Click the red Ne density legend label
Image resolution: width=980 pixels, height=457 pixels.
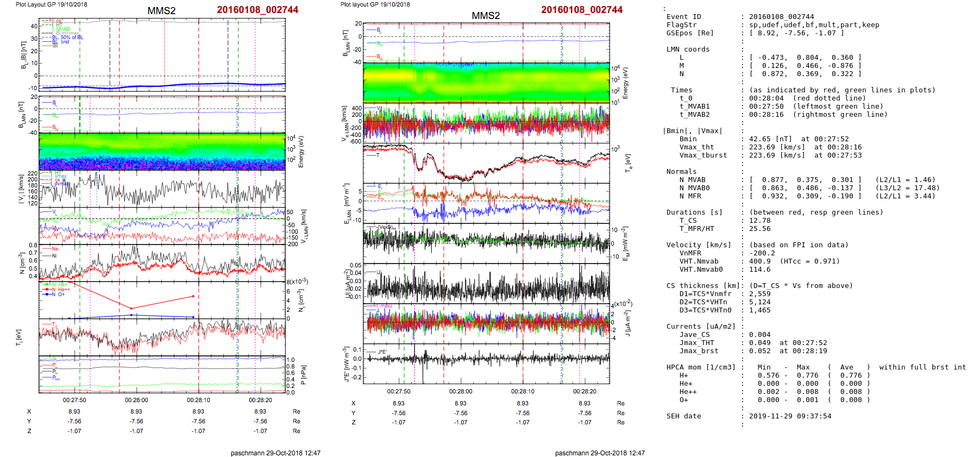click(x=55, y=249)
